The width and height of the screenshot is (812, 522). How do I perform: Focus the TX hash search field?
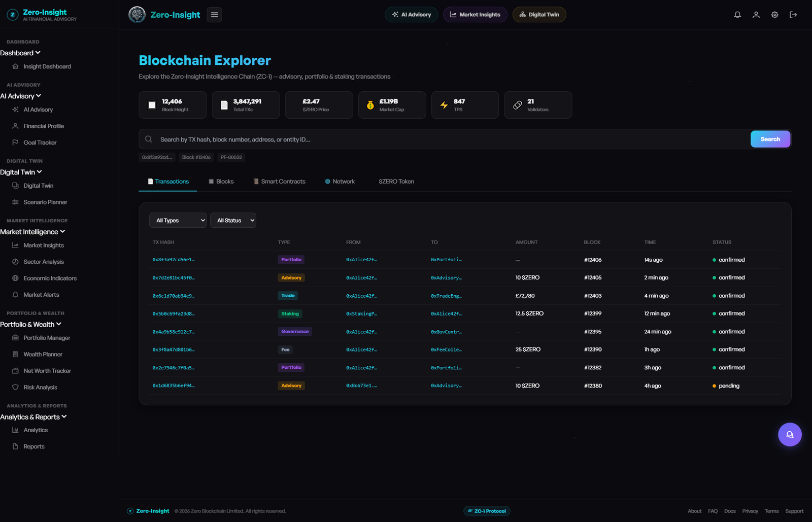pos(453,139)
